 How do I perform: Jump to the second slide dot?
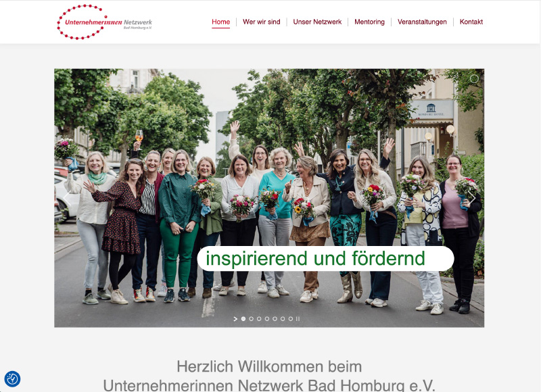251,319
